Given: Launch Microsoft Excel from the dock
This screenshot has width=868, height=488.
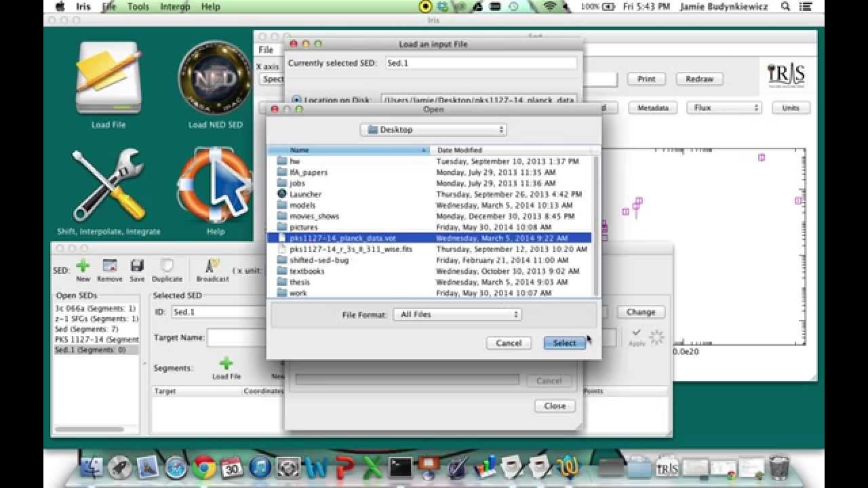Looking at the screenshot, I should coord(372,467).
